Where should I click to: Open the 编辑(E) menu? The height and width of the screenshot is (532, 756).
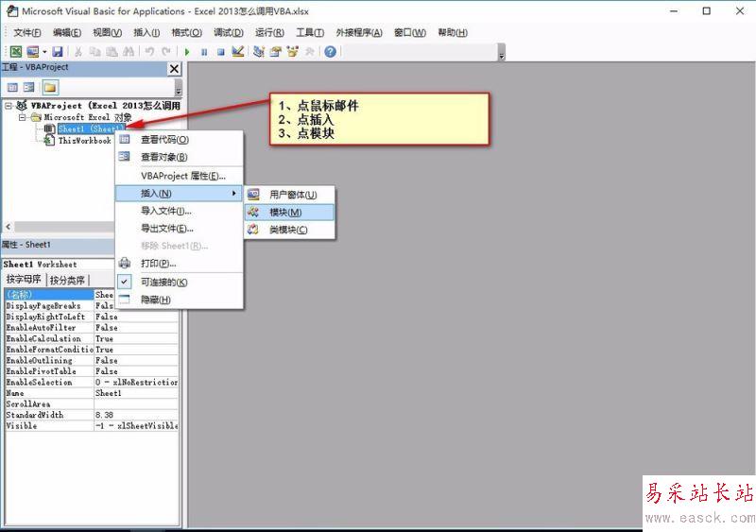pyautogui.click(x=67, y=32)
